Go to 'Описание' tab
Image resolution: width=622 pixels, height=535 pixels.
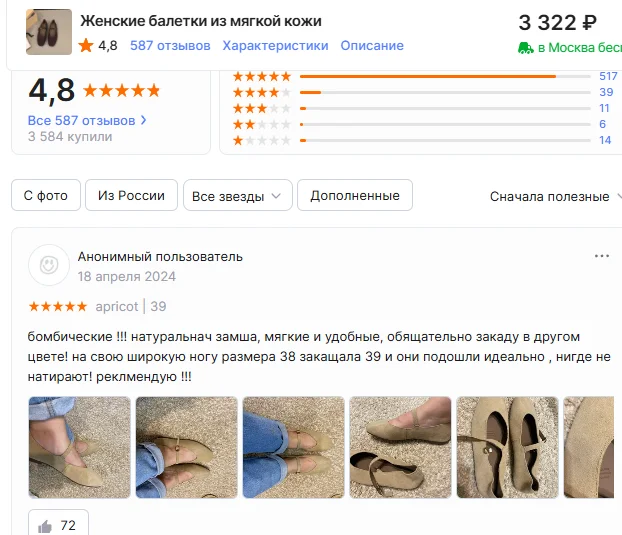372,46
